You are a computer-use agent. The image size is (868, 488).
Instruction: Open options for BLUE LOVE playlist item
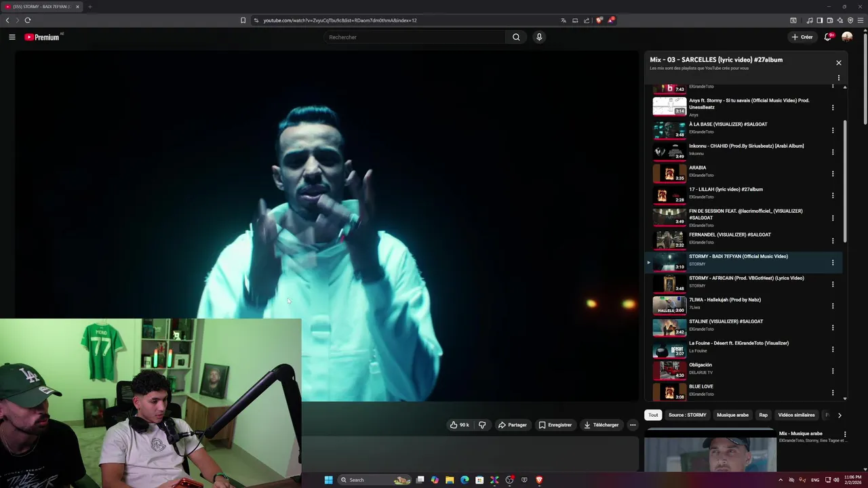click(x=833, y=392)
